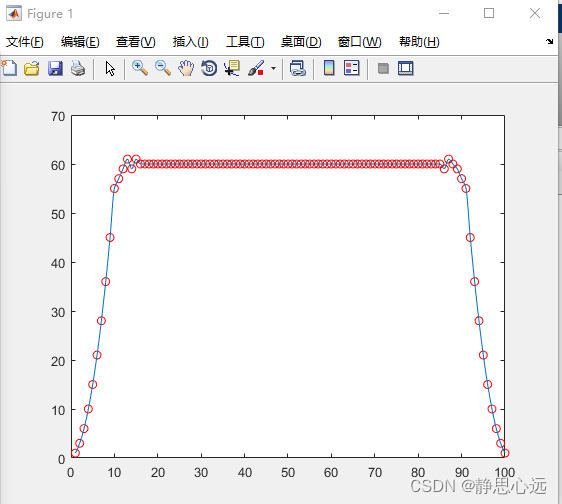Select the Pan hand tool
Screen dimensions: 562x504
tap(186, 68)
